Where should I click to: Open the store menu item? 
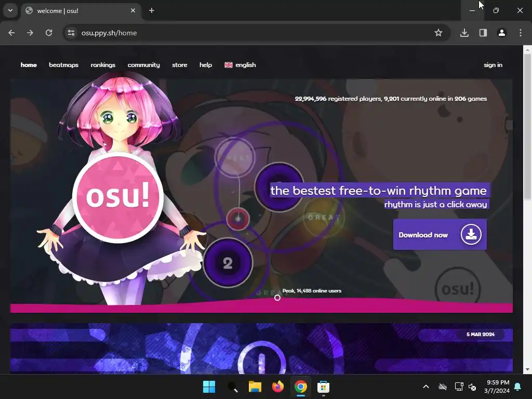point(179,65)
